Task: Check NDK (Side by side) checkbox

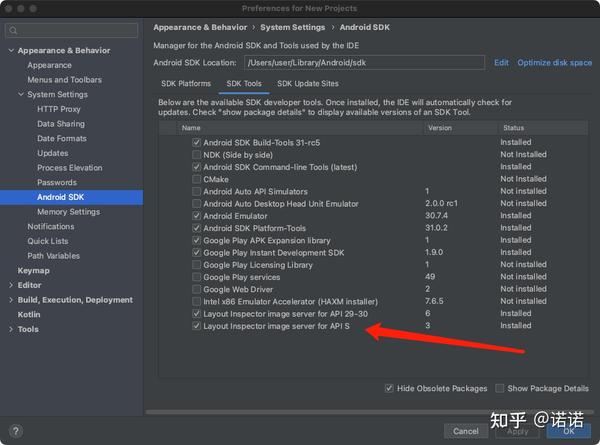Action: 196,155
